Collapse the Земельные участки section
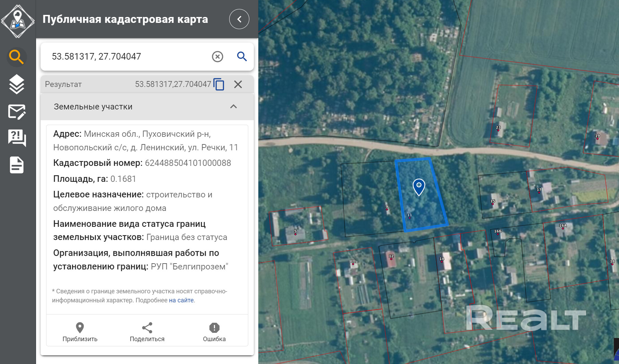Image resolution: width=619 pixels, height=364 pixels. 233,107
